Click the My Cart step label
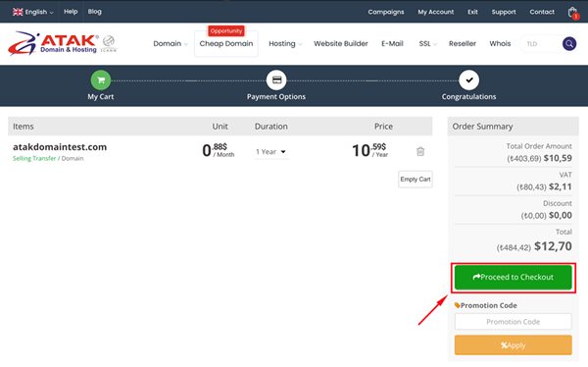588x367 pixels. pyautogui.click(x=101, y=96)
